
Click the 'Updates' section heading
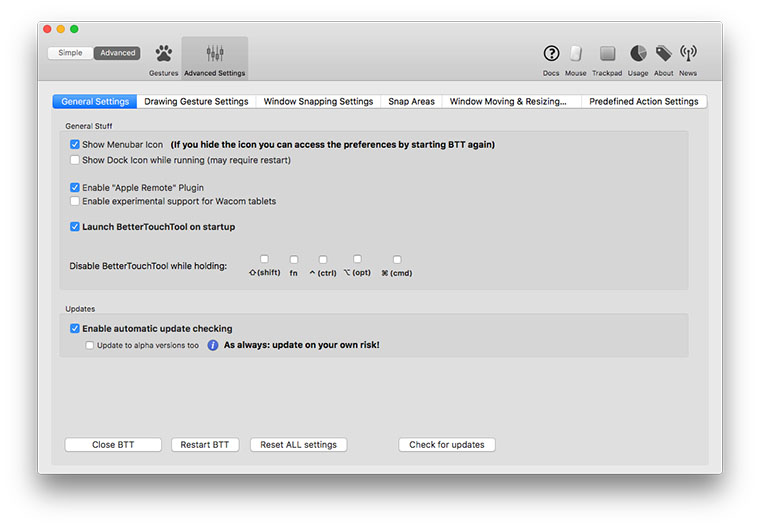[x=80, y=309]
